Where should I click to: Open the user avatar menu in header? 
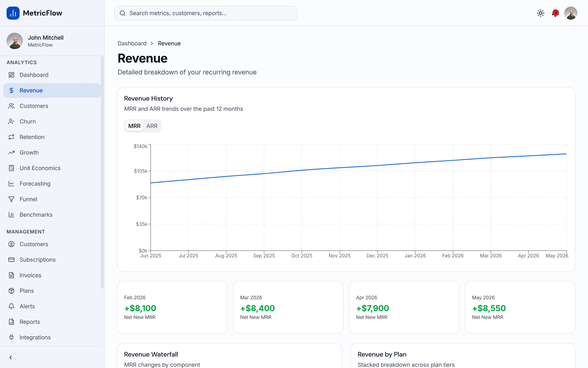pos(570,13)
